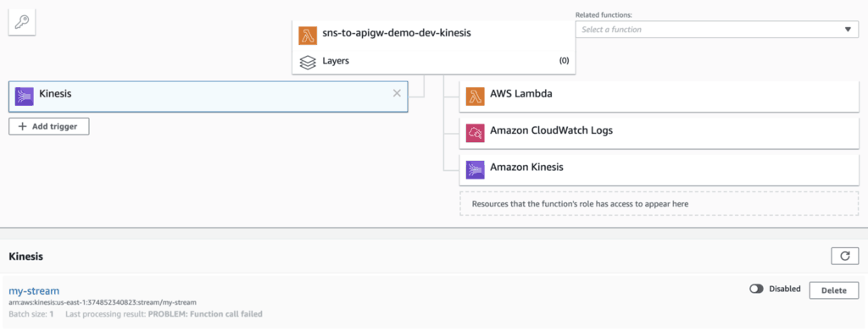Select the Layers row label
The height and width of the screenshot is (331, 868).
[336, 61]
